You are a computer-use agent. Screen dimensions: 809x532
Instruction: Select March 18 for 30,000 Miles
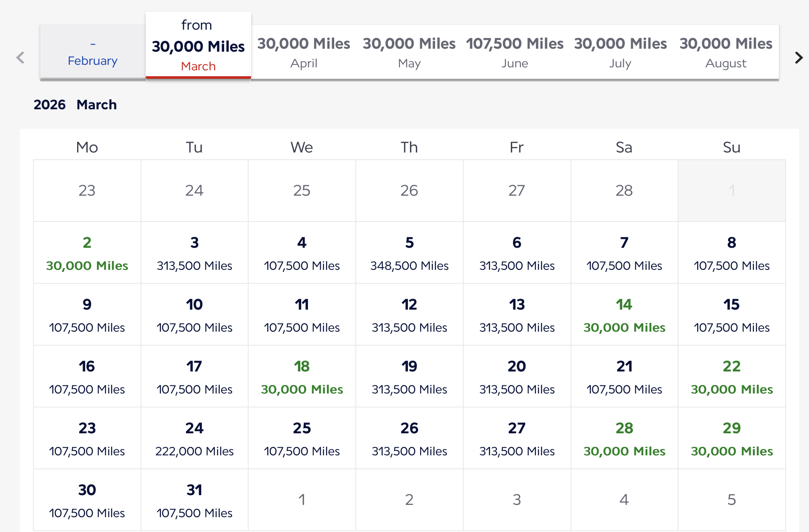click(x=302, y=377)
